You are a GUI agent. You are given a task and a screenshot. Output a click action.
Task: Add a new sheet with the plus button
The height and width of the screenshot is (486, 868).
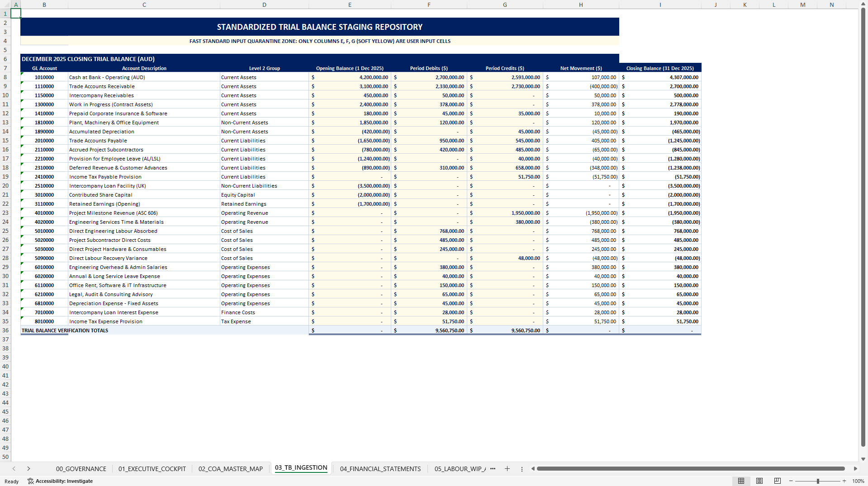point(507,469)
